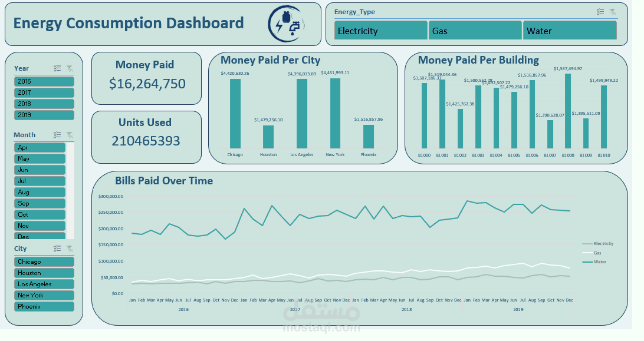Select Jul in Month slicer
Image resolution: width=644 pixels, height=341 pixels.
[40, 181]
